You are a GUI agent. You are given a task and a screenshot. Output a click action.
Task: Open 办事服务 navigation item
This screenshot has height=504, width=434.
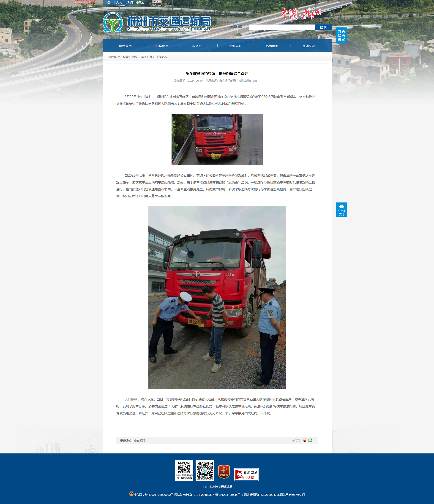coord(272,46)
